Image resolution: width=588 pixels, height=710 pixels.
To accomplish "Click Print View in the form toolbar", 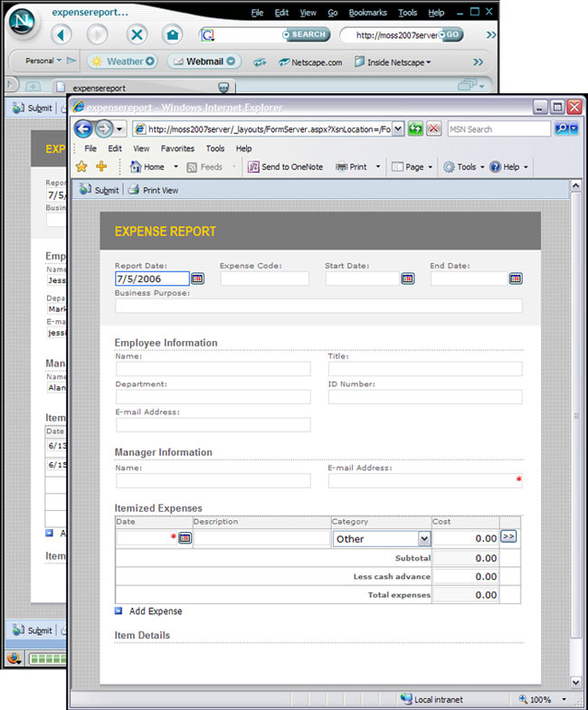I will click(153, 190).
